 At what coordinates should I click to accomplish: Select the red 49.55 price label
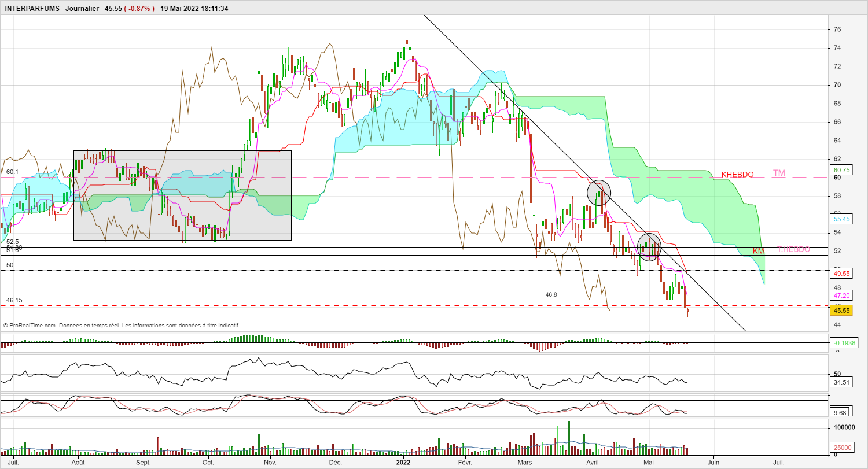(840, 274)
